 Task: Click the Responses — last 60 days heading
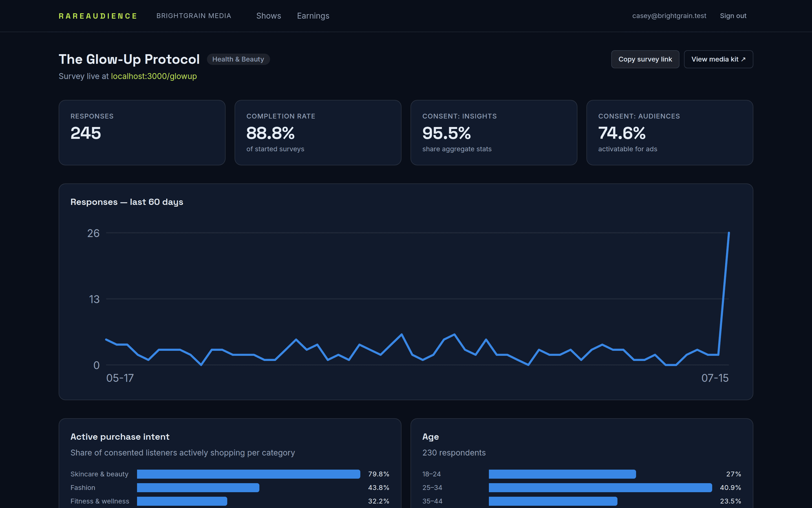[127, 202]
